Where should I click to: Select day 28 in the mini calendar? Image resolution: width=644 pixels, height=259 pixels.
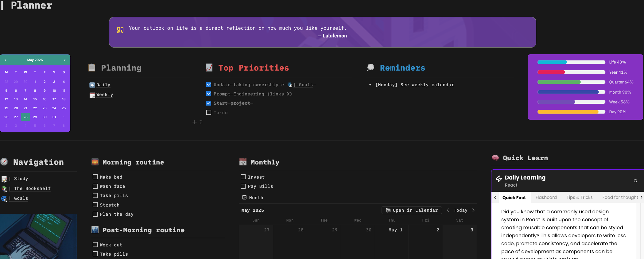[25, 117]
